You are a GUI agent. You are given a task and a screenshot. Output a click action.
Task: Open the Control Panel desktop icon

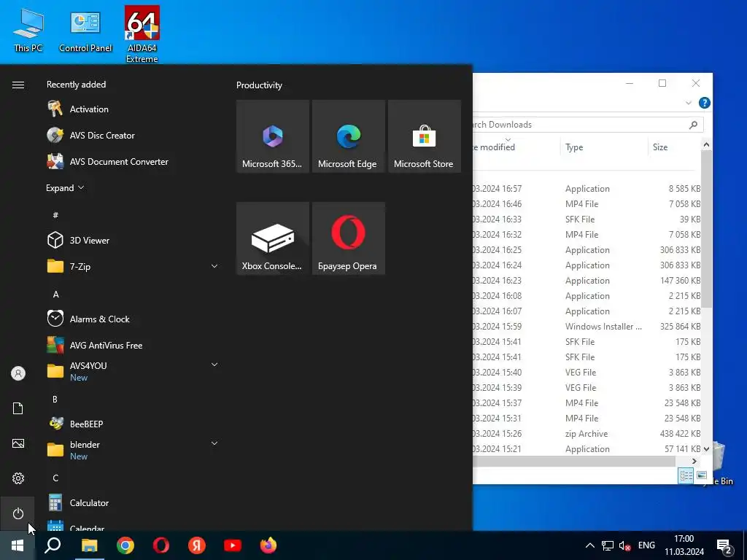coord(85,30)
